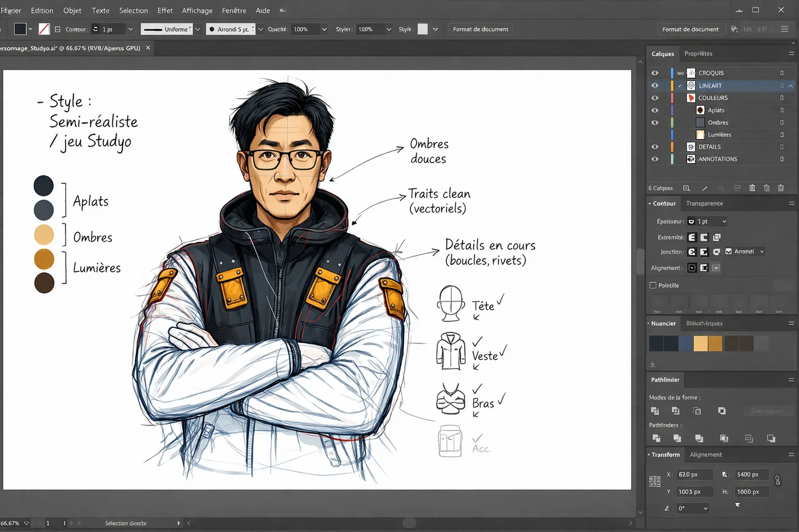
Task: Click the first trash icon in the Calques panel footer
Action: tap(752, 188)
